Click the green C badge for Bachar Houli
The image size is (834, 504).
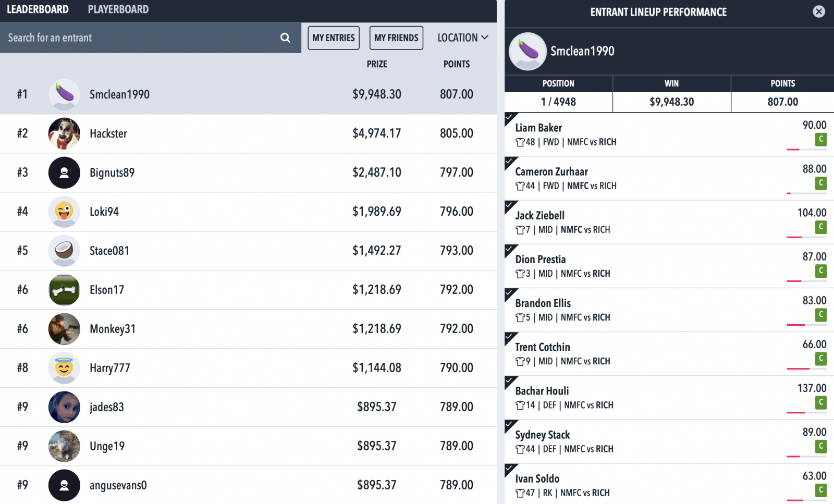pyautogui.click(x=821, y=402)
